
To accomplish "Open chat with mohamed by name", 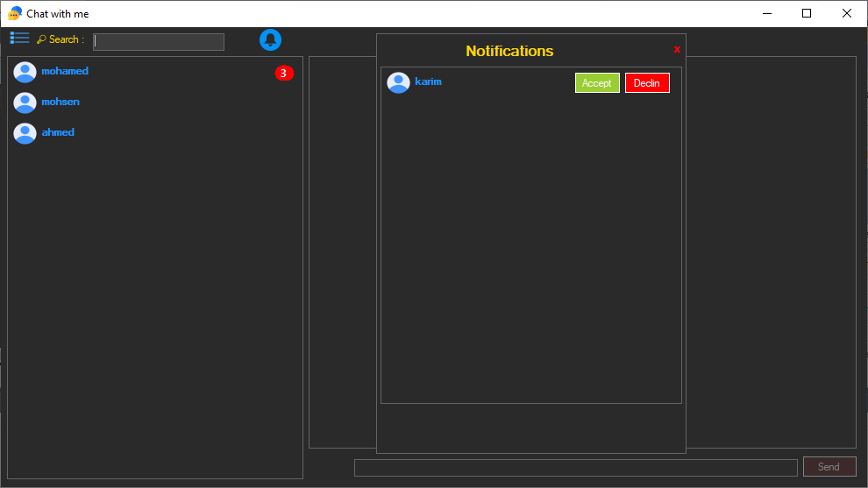I will 65,71.
